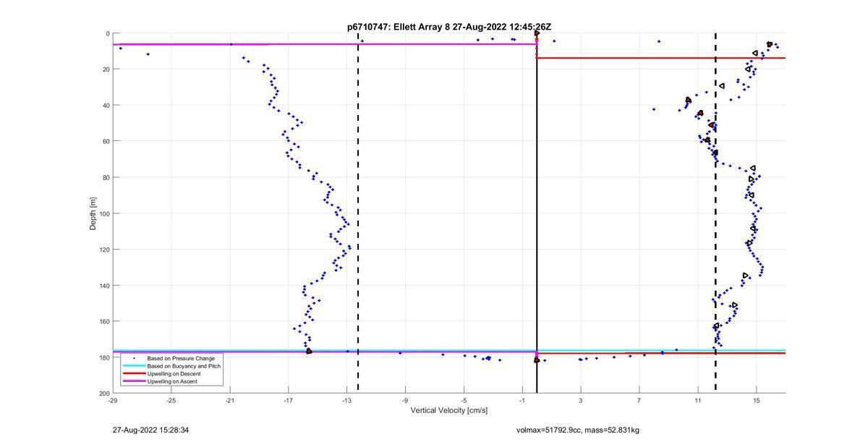Click the x-axis tick label "-13"
Viewport: 868px width, 442px height.
346,400
